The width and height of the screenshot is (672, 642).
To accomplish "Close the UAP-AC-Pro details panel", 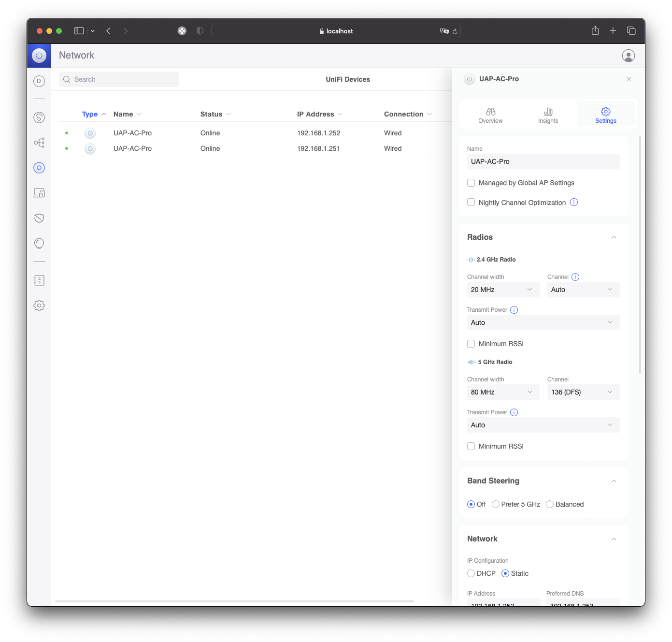I will [x=629, y=79].
